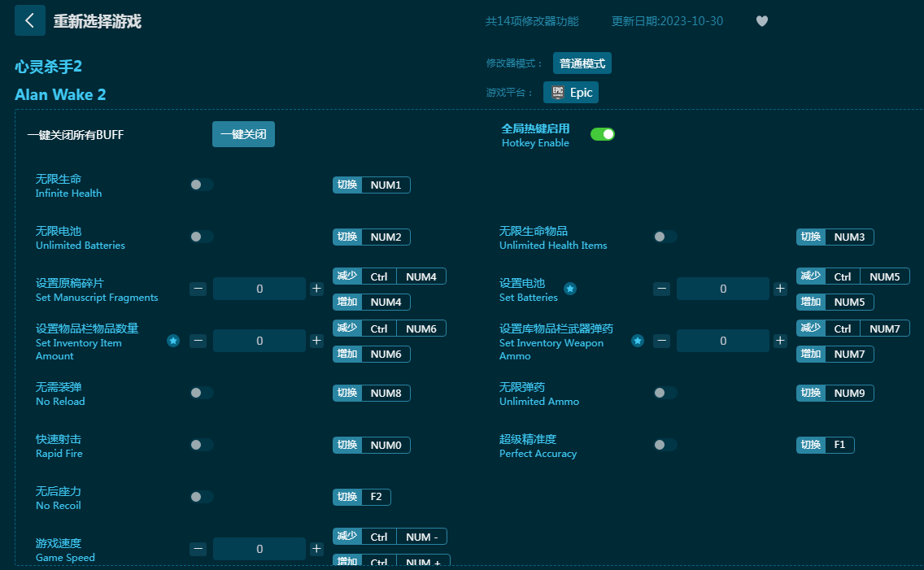Click the Alan Wake 2 title text
This screenshot has height=570, width=924.
coord(60,94)
